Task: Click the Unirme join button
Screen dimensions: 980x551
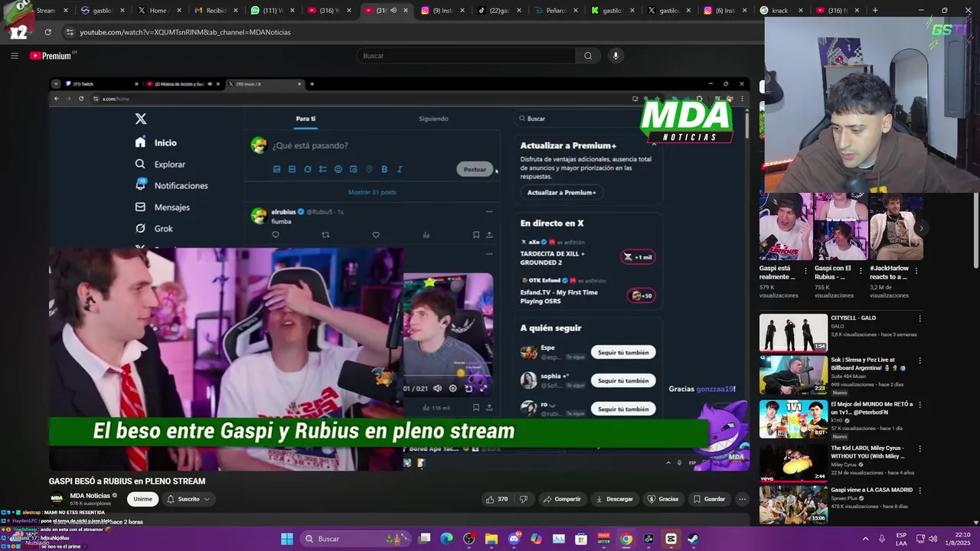Action: tap(142, 499)
